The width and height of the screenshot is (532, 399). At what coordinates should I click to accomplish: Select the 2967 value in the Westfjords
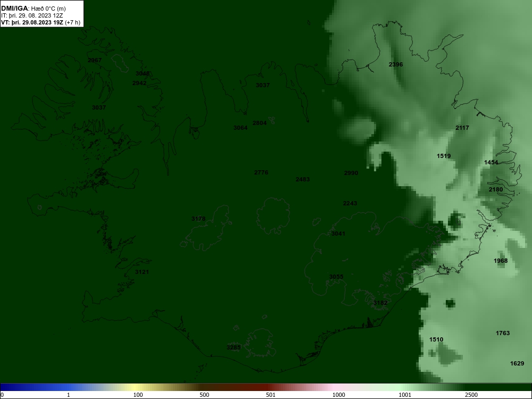[95, 61]
